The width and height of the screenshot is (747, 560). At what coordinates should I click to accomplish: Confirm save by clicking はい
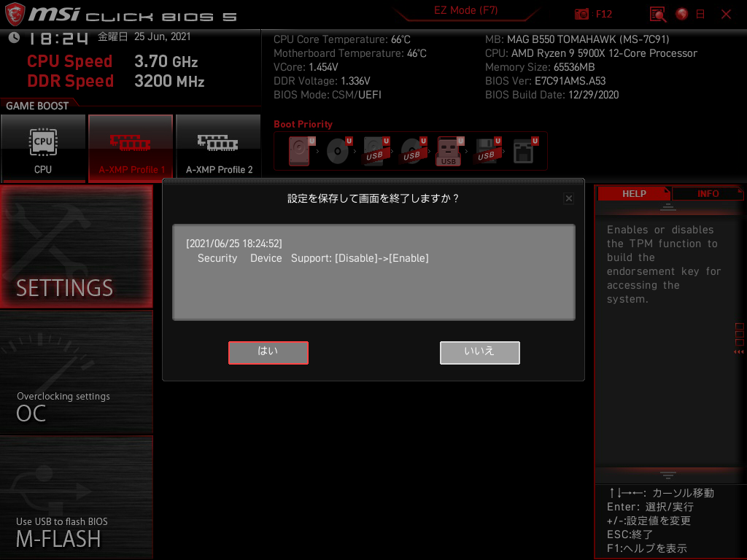point(268,352)
